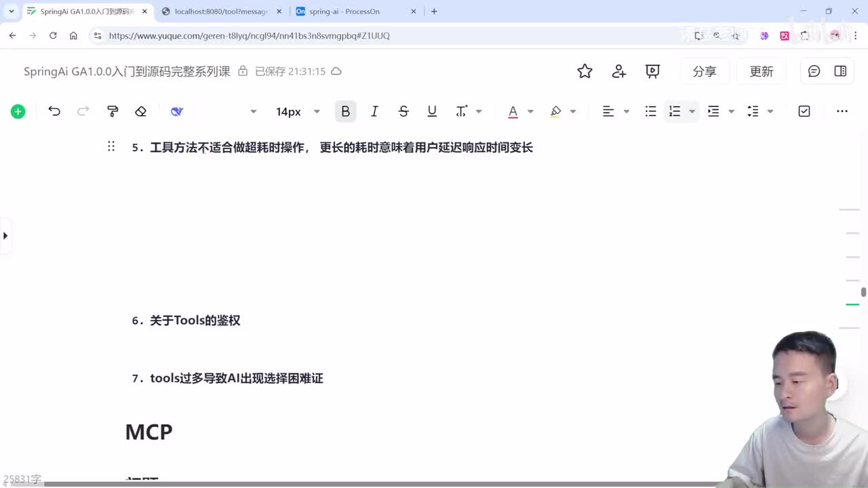Open the more toolbar options ellipsis
The height and width of the screenshot is (488, 868).
point(842,111)
